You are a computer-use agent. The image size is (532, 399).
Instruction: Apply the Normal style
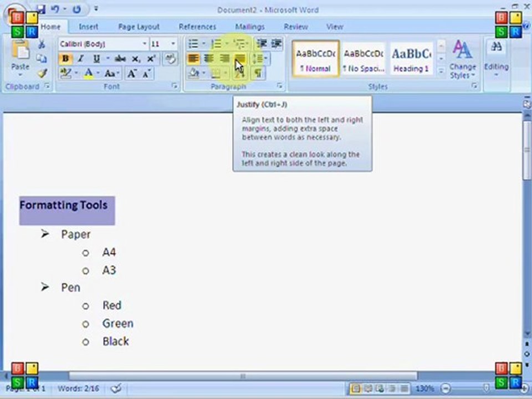(315, 59)
